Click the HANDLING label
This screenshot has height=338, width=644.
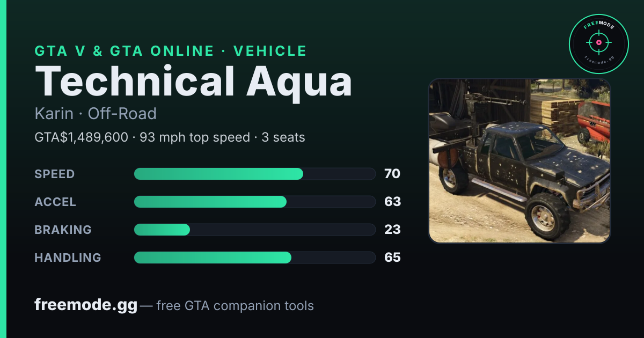click(68, 258)
